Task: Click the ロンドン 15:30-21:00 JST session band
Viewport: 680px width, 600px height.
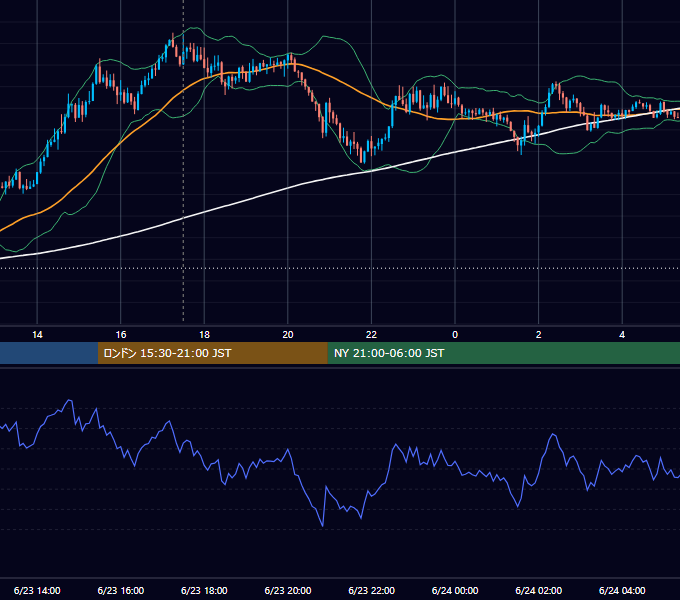Action: (212, 353)
